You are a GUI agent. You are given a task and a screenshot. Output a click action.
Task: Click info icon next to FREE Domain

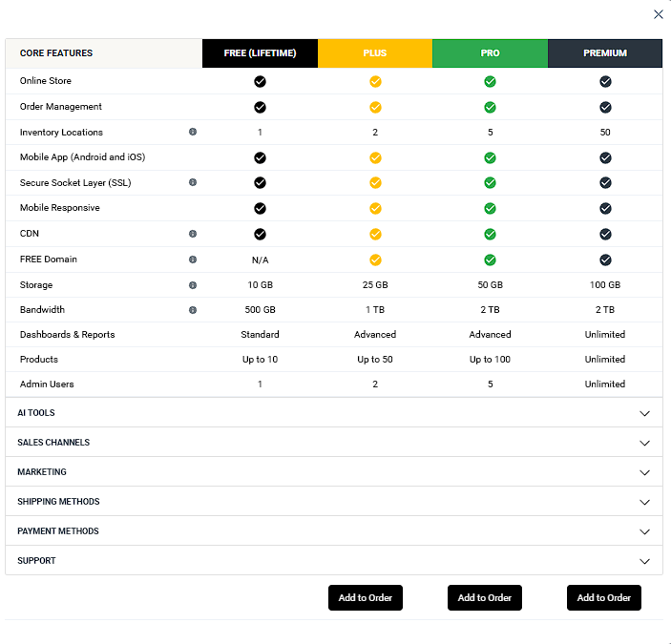tap(193, 260)
